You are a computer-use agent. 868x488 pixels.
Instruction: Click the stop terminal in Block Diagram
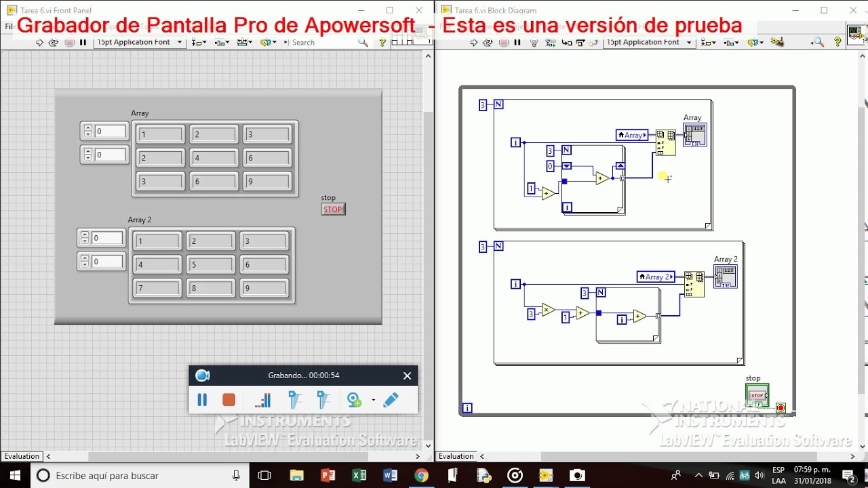(x=757, y=395)
